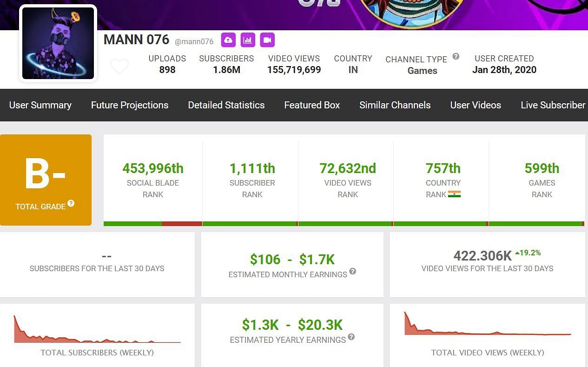The width and height of the screenshot is (588, 367).
Task: Go to the Featured Box tab
Action: pos(312,105)
